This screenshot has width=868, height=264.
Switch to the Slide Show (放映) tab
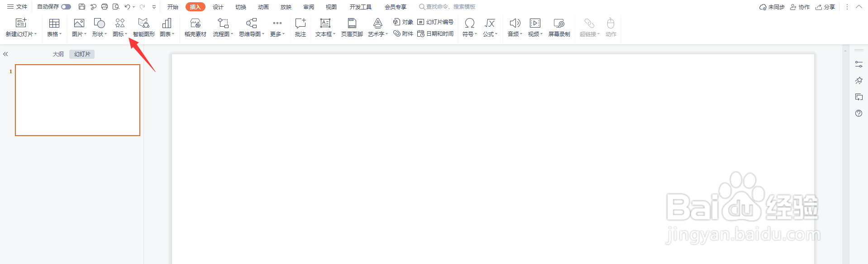coord(286,7)
